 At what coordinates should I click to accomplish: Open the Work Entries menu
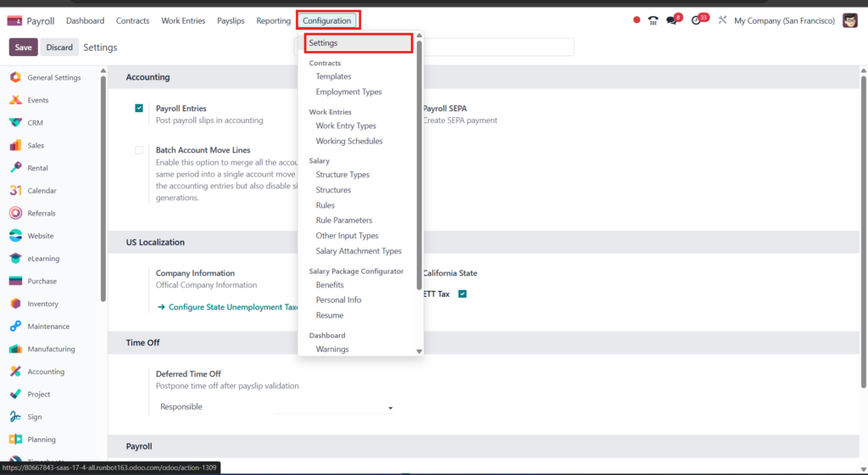coord(183,20)
